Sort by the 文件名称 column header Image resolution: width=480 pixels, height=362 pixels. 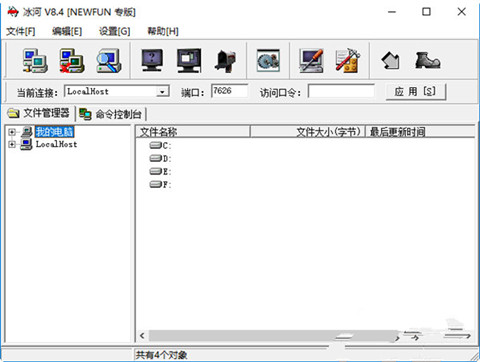point(193,132)
